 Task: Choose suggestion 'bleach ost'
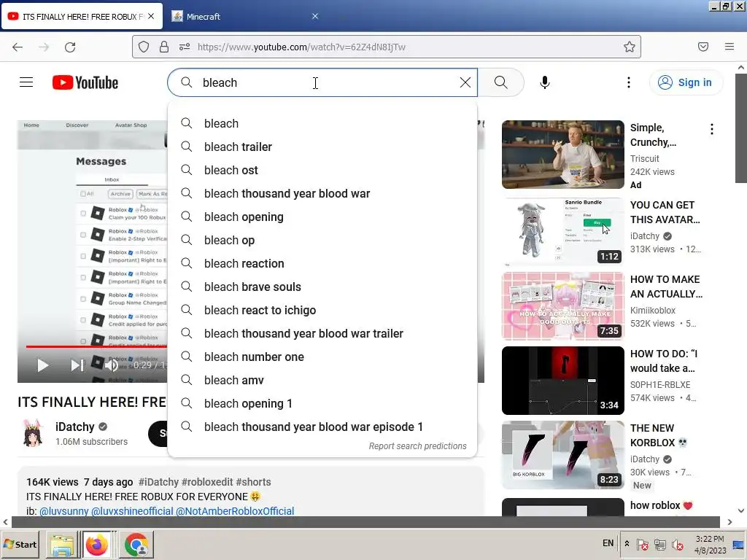322,170
